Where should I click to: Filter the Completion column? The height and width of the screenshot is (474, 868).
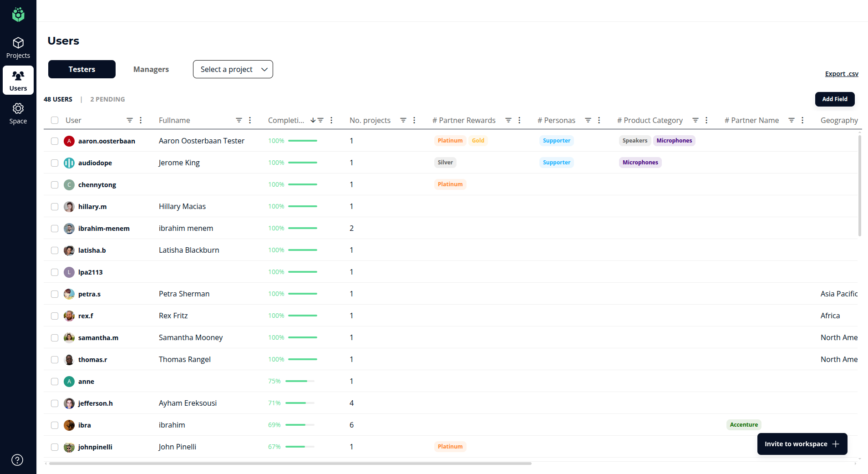coord(320,120)
